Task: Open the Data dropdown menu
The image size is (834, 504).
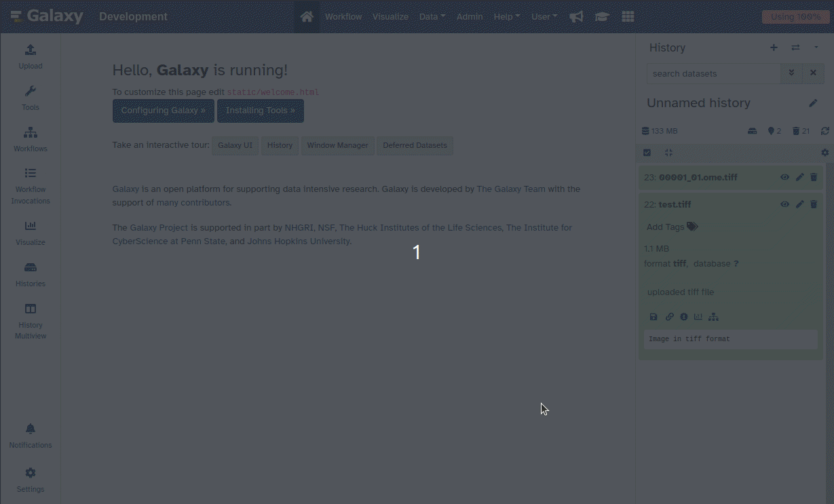Action: click(x=432, y=16)
